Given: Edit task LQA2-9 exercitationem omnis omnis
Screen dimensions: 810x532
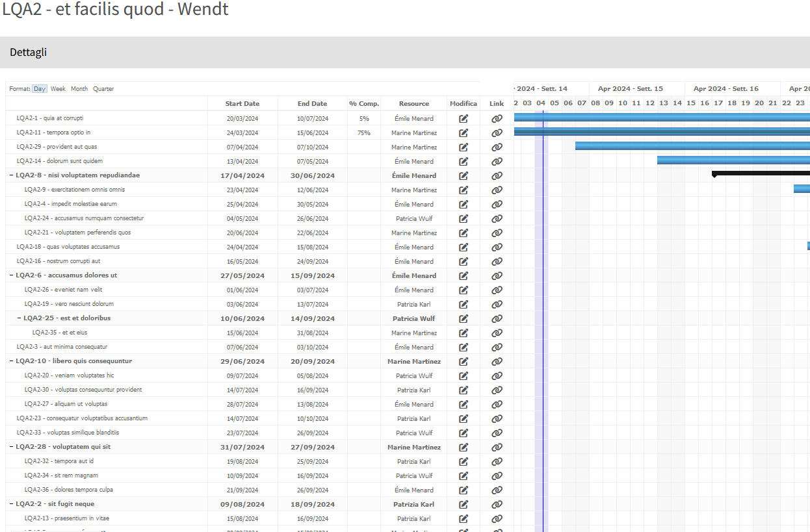Looking at the screenshot, I should tap(464, 190).
